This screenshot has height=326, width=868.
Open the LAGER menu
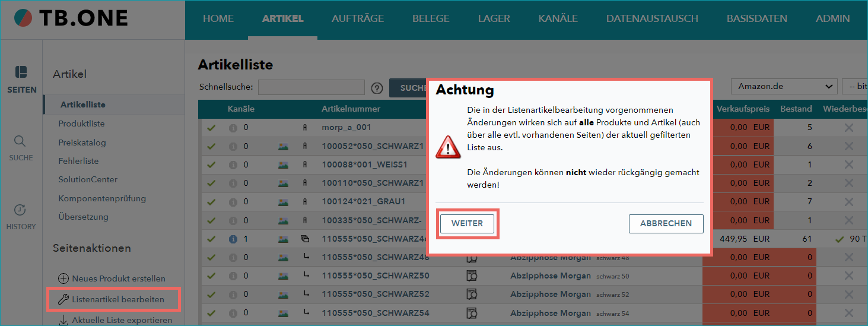[x=494, y=18]
